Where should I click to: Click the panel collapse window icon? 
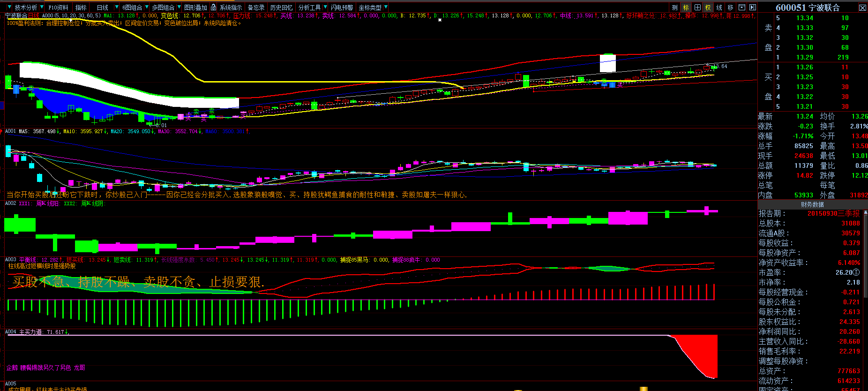(741, 7)
